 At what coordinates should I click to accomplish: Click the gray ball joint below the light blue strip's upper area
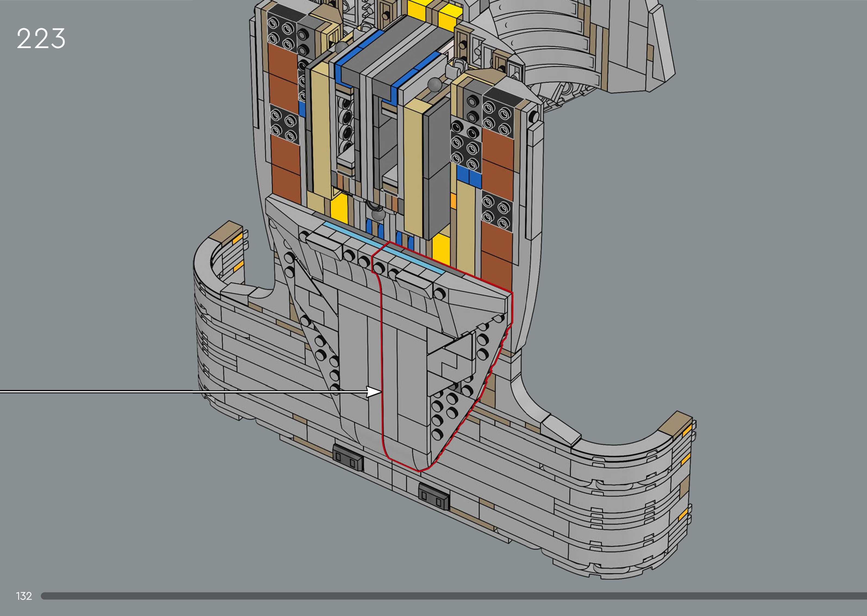(378, 215)
